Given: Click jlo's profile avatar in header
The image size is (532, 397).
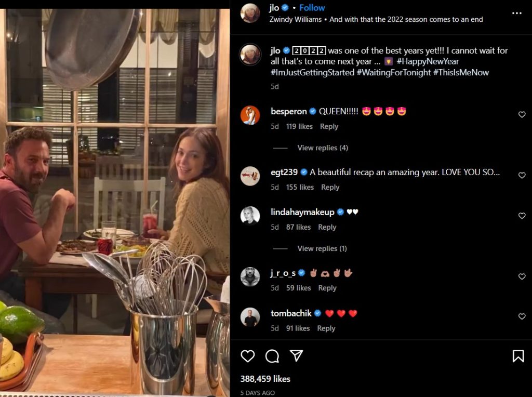Looking at the screenshot, I should click(x=250, y=13).
